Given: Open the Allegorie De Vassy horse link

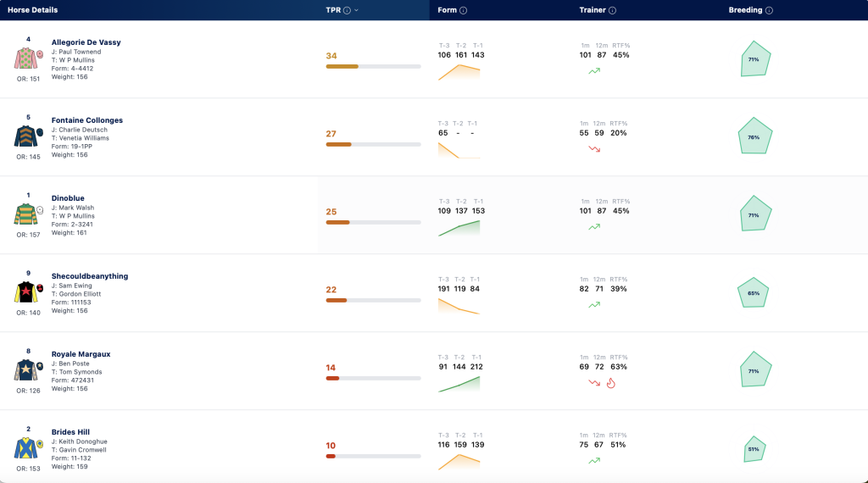Looking at the screenshot, I should pyautogui.click(x=86, y=42).
